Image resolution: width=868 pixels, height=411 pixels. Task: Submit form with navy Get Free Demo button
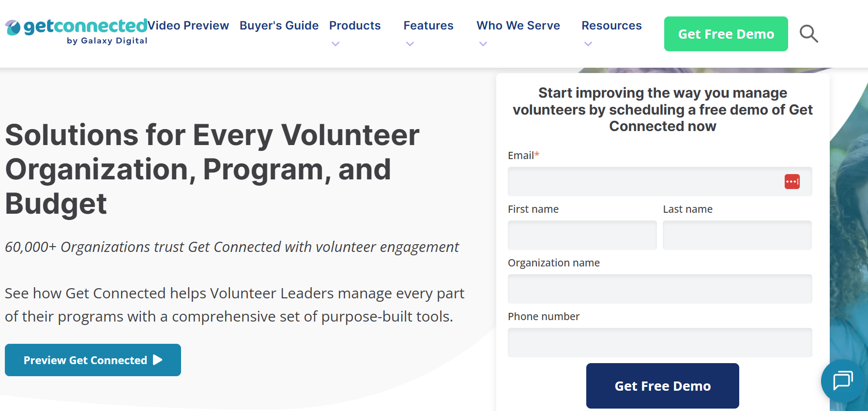662,386
